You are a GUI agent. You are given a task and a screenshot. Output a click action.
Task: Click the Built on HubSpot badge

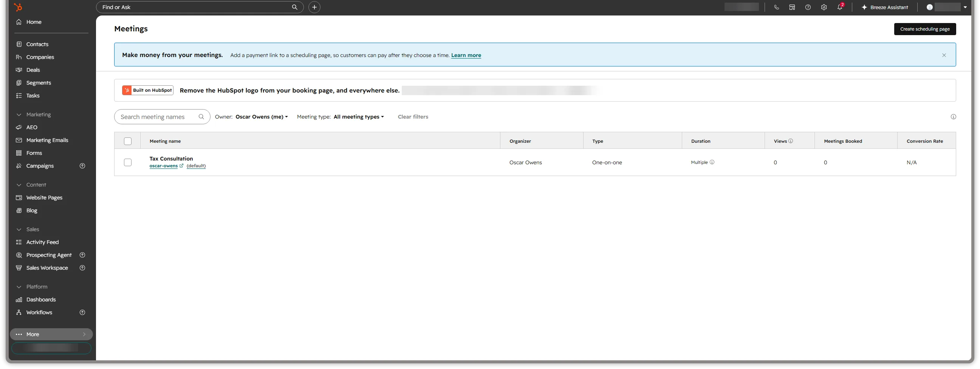coord(148,90)
